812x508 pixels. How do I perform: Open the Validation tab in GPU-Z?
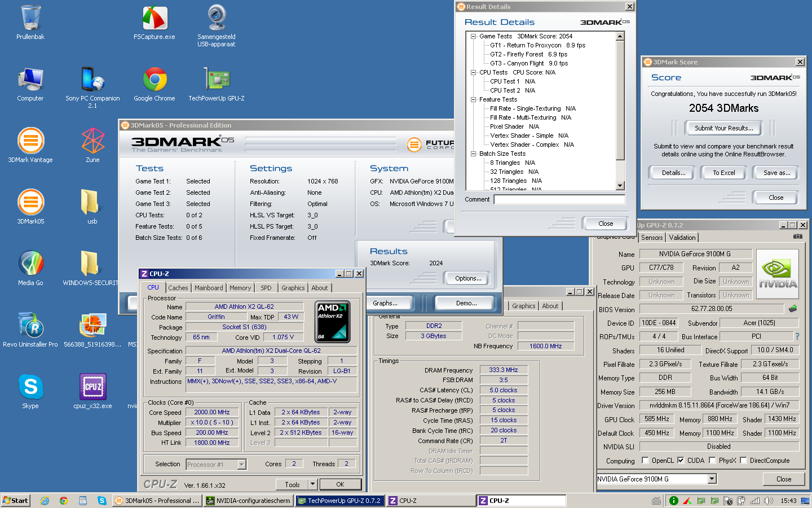(x=682, y=238)
